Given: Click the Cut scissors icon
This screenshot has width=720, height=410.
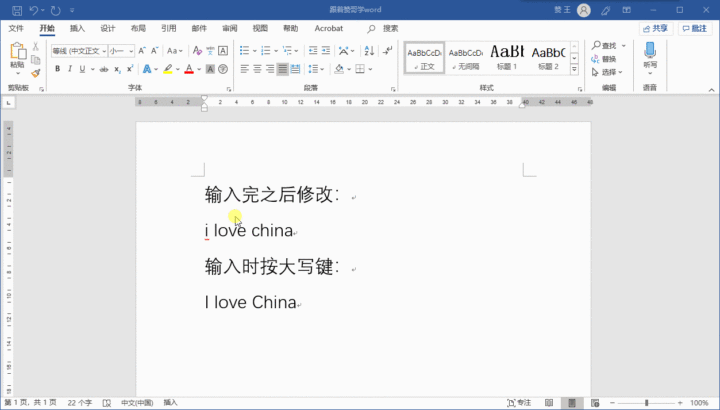Looking at the screenshot, I should (x=36, y=46).
